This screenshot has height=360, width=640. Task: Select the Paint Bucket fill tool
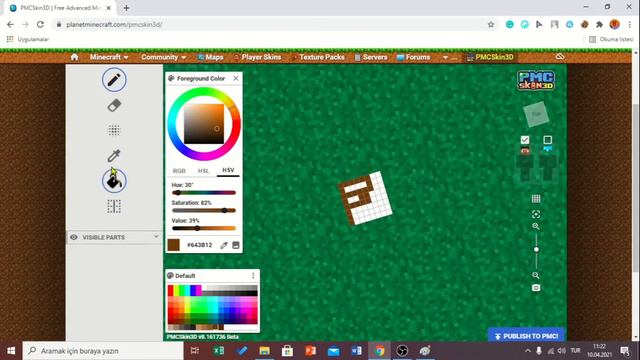[x=114, y=181]
